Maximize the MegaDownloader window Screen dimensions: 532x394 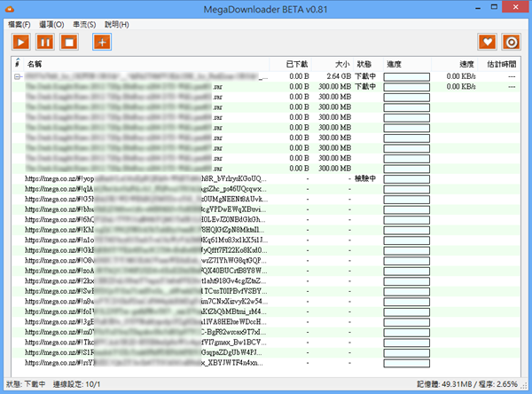(494, 7)
